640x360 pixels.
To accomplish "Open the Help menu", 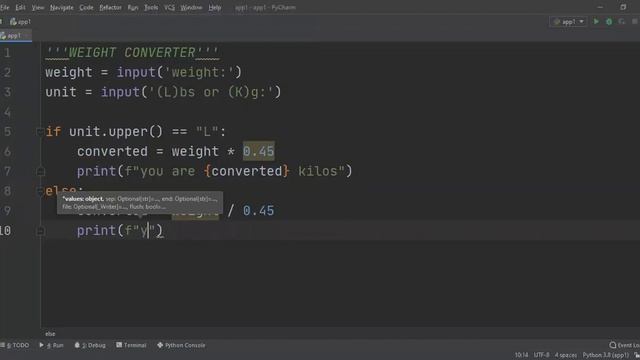I will pyautogui.click(x=215, y=7).
